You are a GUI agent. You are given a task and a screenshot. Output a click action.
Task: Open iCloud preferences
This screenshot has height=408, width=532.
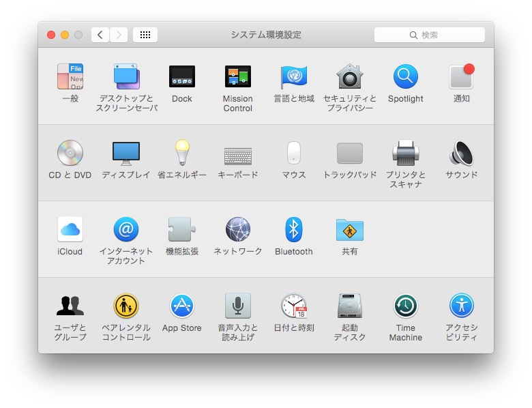pyautogui.click(x=70, y=229)
